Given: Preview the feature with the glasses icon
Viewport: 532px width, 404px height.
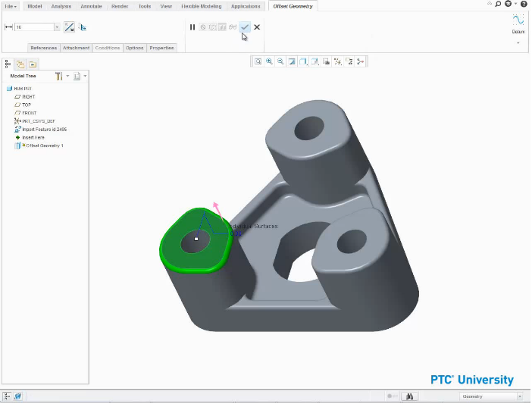Looking at the screenshot, I should pos(233,27).
